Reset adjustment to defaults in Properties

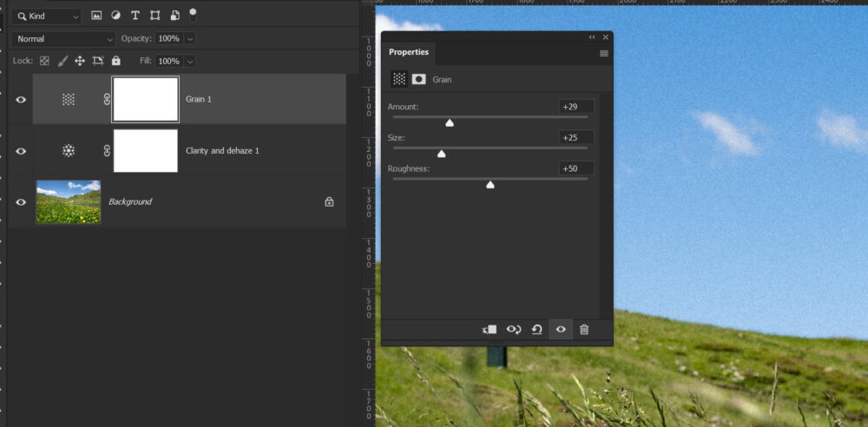pos(537,330)
